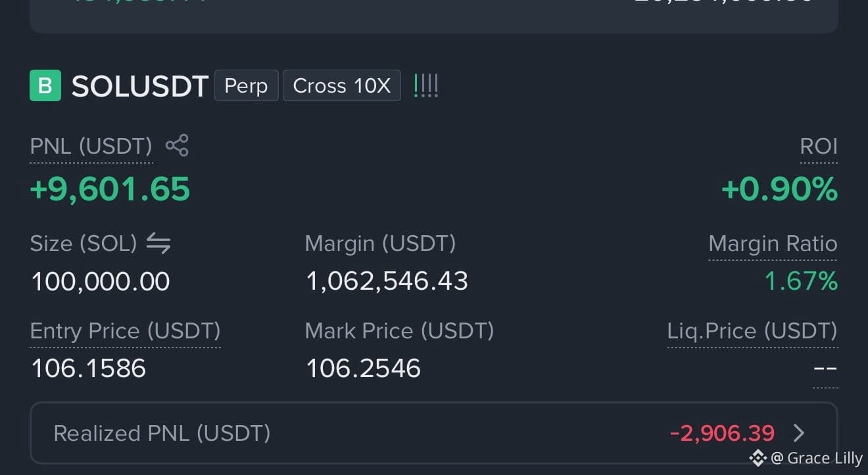Viewport: 868px width, 475px height.
Task: Tap the -2,906.39 realized PNL value
Action: [722, 434]
